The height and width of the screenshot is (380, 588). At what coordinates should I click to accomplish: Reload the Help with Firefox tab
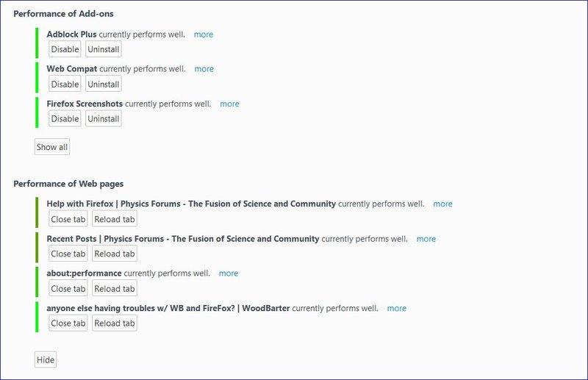pyautogui.click(x=115, y=219)
